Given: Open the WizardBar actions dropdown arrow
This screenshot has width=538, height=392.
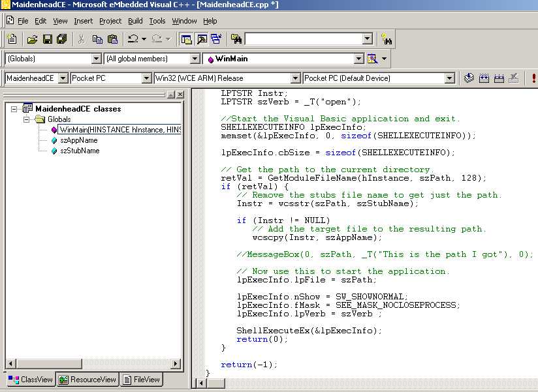Looking at the screenshot, I should 385,59.
